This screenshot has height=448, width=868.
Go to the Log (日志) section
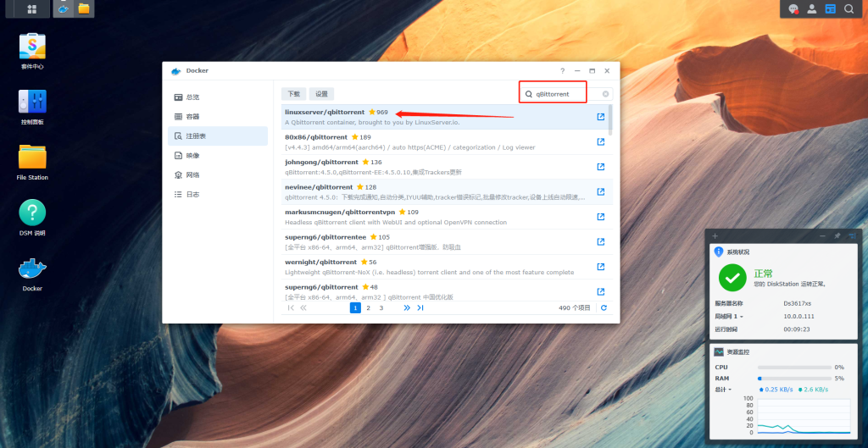(218, 194)
